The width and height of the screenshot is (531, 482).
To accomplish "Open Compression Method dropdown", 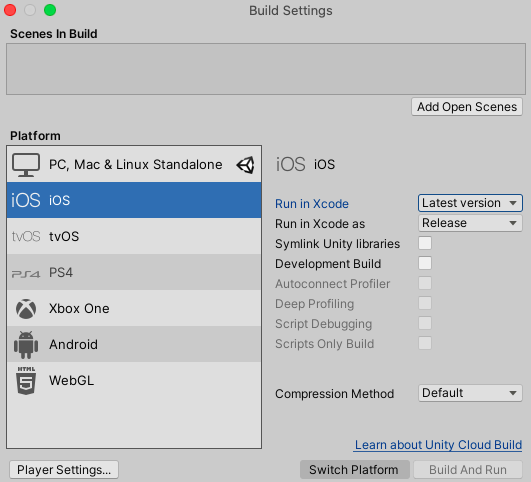I will click(470, 393).
